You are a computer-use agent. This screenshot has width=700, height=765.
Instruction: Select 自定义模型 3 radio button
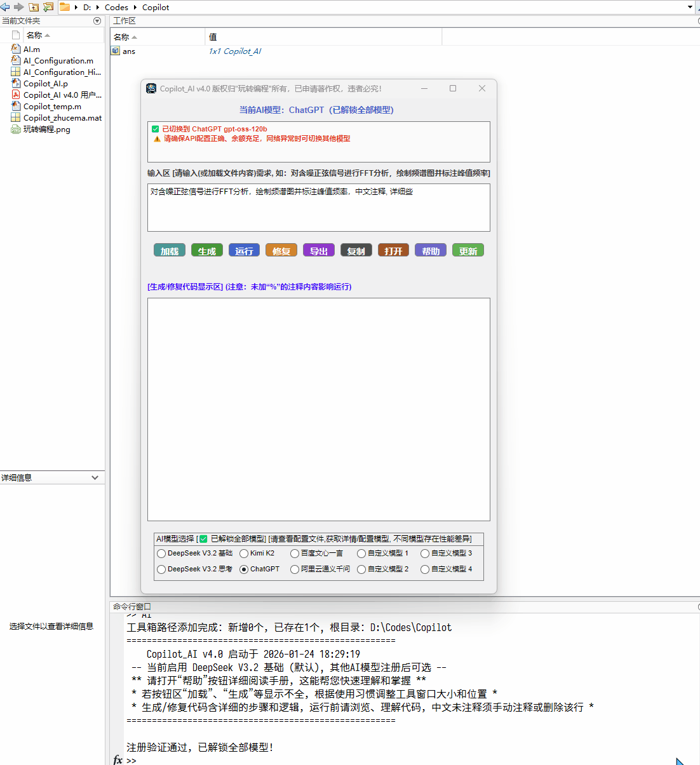pos(425,554)
